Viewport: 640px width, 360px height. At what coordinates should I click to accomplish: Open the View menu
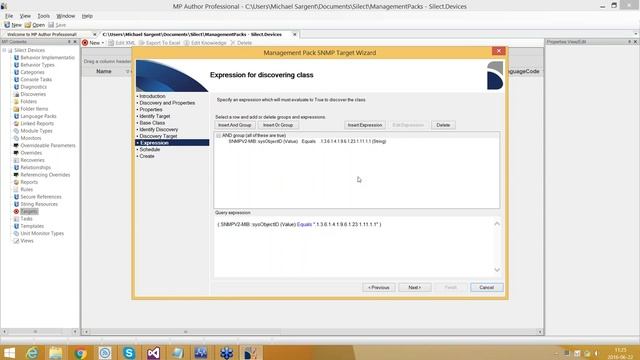pos(25,16)
